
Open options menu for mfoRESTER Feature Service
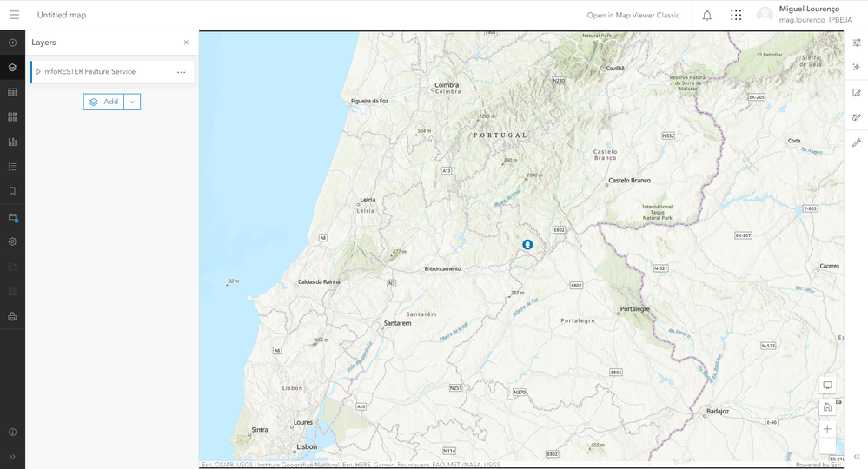click(x=181, y=72)
